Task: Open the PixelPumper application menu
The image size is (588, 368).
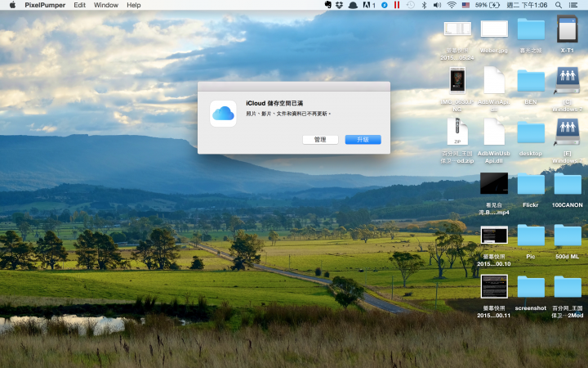Action: 45,5
